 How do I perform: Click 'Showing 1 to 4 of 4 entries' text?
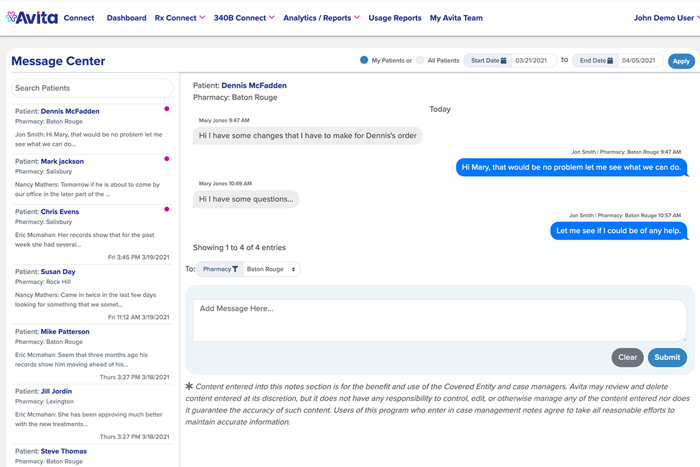tap(239, 247)
